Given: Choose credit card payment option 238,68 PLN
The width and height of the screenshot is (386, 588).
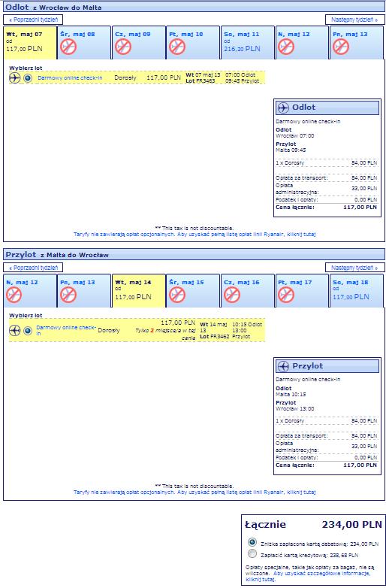Looking at the screenshot, I should 252,554.
